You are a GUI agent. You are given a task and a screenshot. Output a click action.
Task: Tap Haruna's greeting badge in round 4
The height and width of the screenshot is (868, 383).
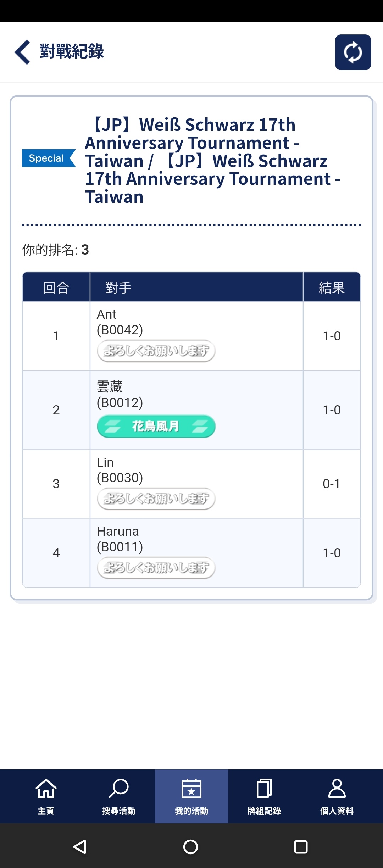click(x=156, y=568)
